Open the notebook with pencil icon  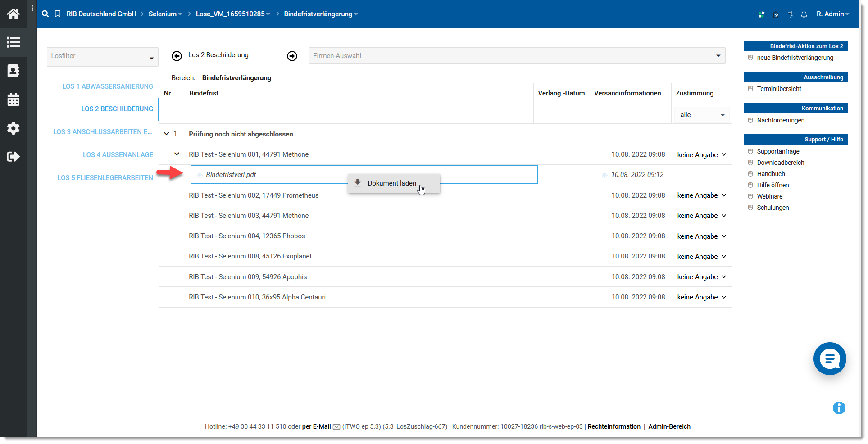click(x=789, y=14)
